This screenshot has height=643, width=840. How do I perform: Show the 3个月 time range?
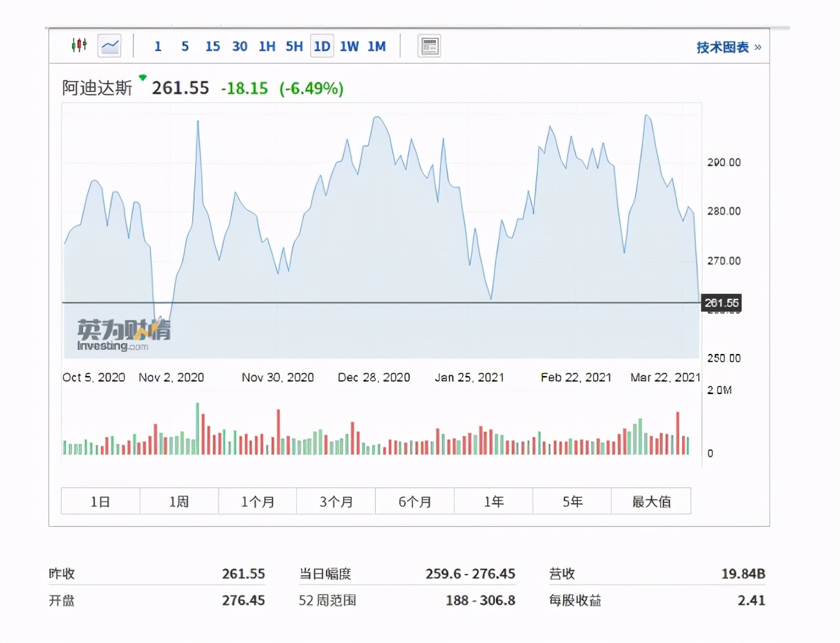point(336,501)
